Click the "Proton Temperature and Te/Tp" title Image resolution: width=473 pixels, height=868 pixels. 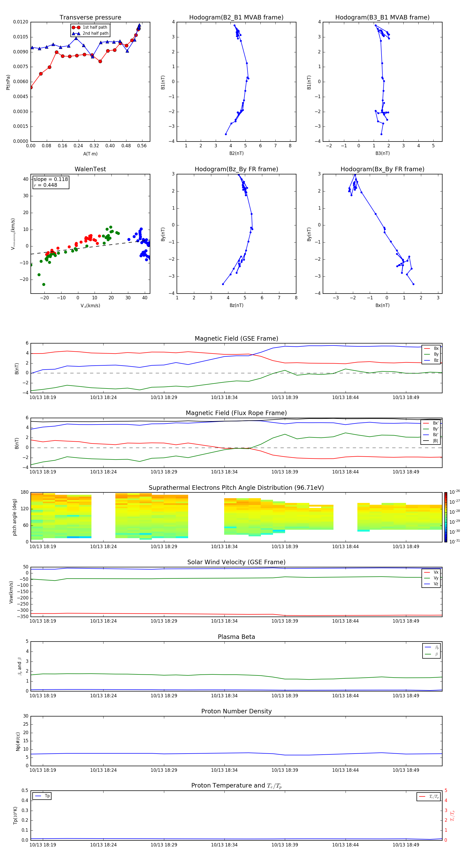point(236,786)
